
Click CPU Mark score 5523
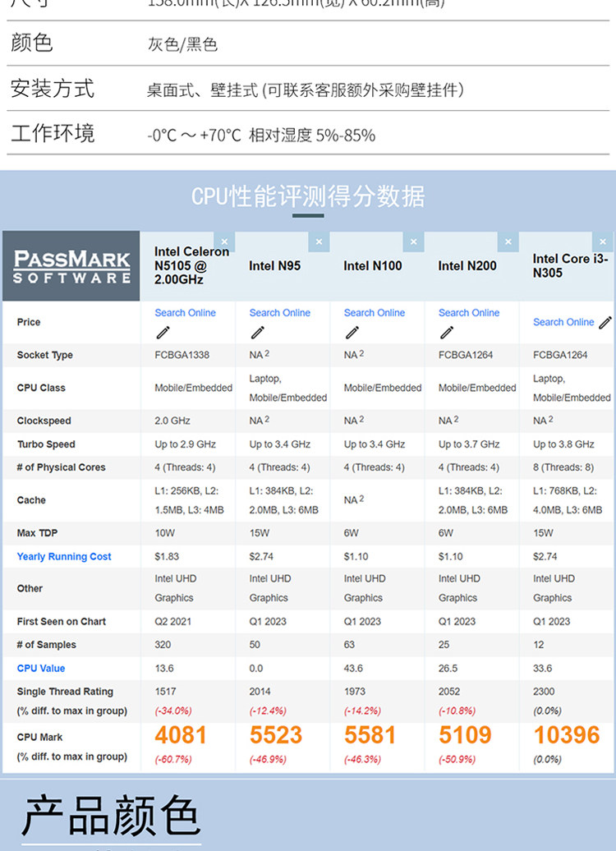coord(276,735)
